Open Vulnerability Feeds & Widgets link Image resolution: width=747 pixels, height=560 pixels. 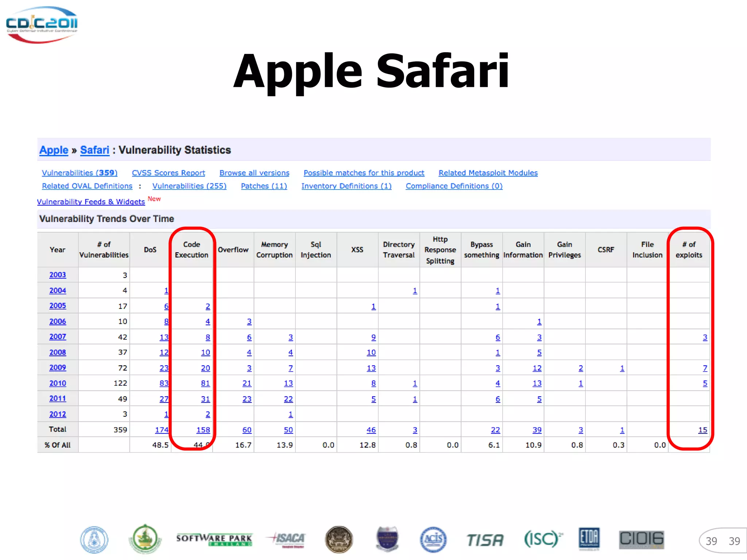[91, 202]
